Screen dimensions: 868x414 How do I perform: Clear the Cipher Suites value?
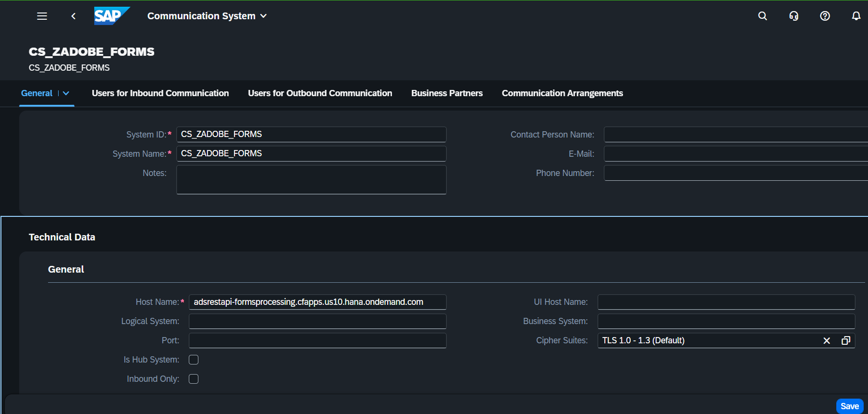(x=827, y=340)
